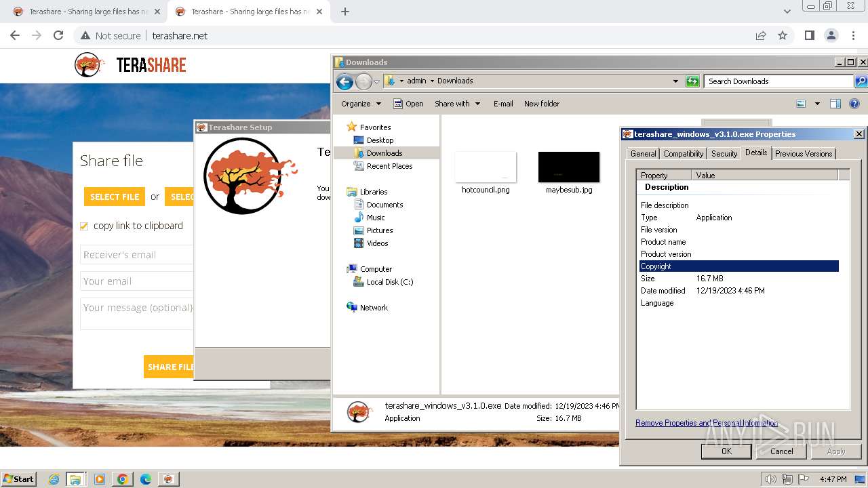Open the views dropdown arrow in Explorer
Screen dimensions: 868x488
(x=817, y=104)
